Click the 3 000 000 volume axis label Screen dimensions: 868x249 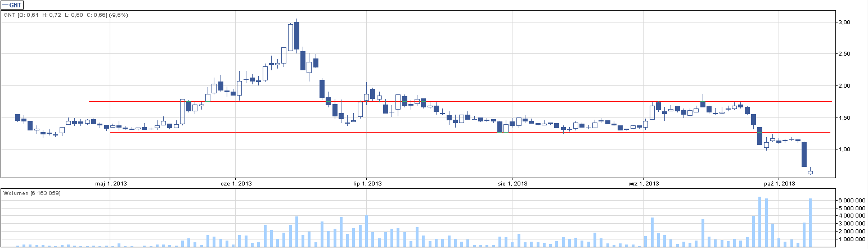(851, 224)
